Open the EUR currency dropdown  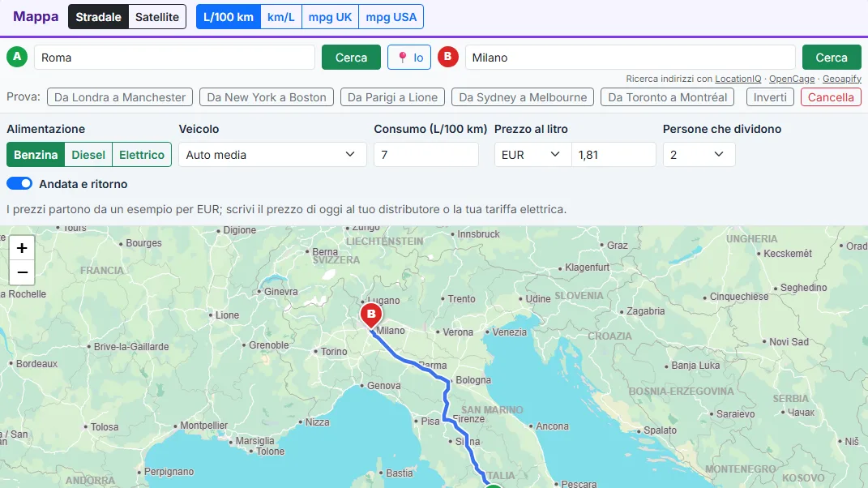[x=532, y=155]
